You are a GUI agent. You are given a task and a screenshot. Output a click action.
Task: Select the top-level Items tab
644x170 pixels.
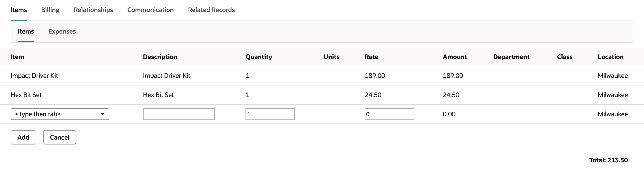19,10
